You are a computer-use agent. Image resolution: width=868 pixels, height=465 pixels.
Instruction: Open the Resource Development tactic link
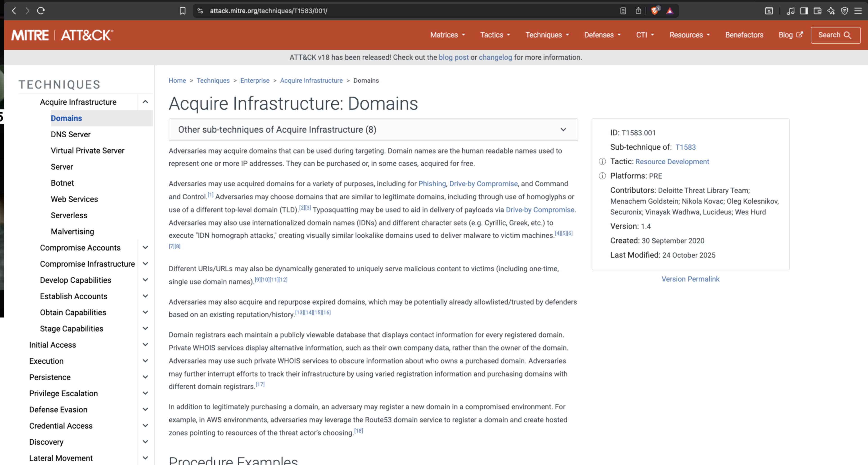click(672, 162)
